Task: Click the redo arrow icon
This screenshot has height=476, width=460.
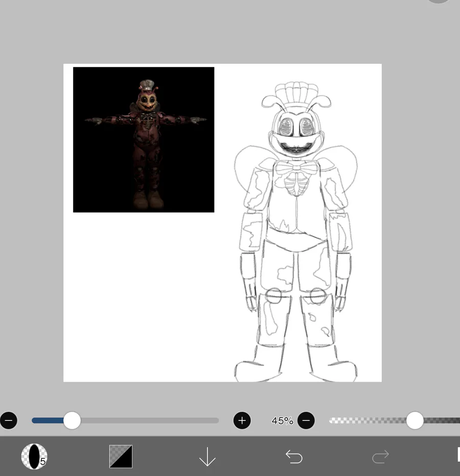Action: click(380, 457)
